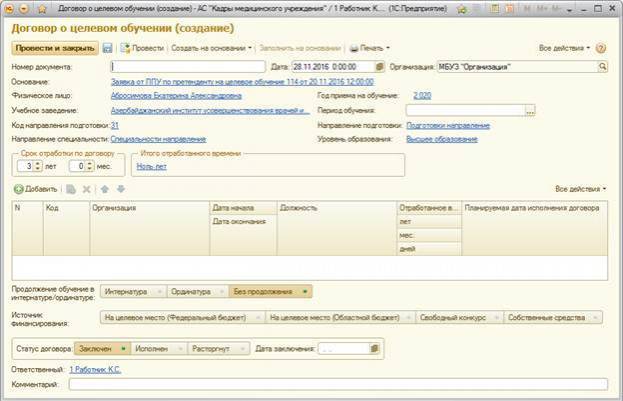Screen dimensions: 623x401
Task: Open the Абросимова Екатерина Александровна link
Action: coord(175,96)
